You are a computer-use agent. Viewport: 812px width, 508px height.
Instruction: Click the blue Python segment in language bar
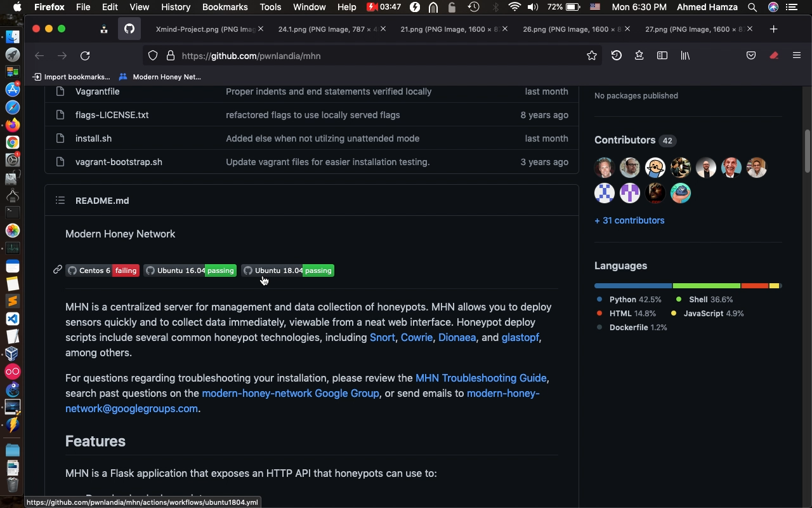click(632, 286)
